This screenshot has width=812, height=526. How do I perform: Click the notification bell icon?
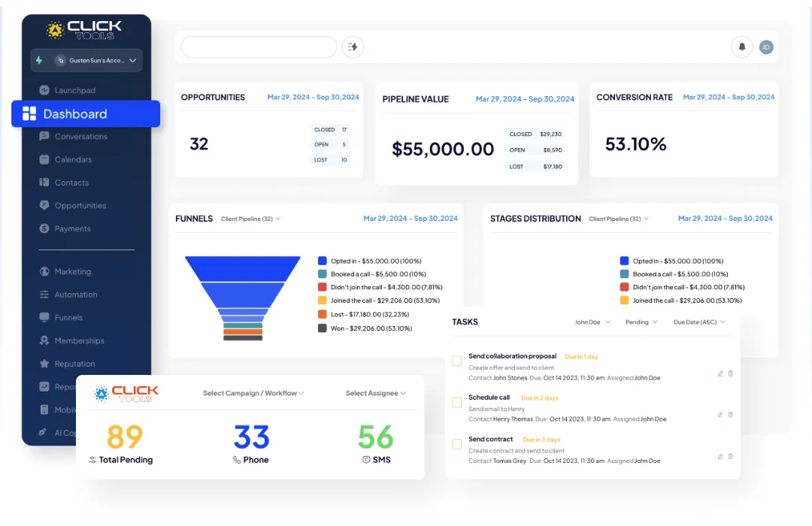(x=741, y=47)
